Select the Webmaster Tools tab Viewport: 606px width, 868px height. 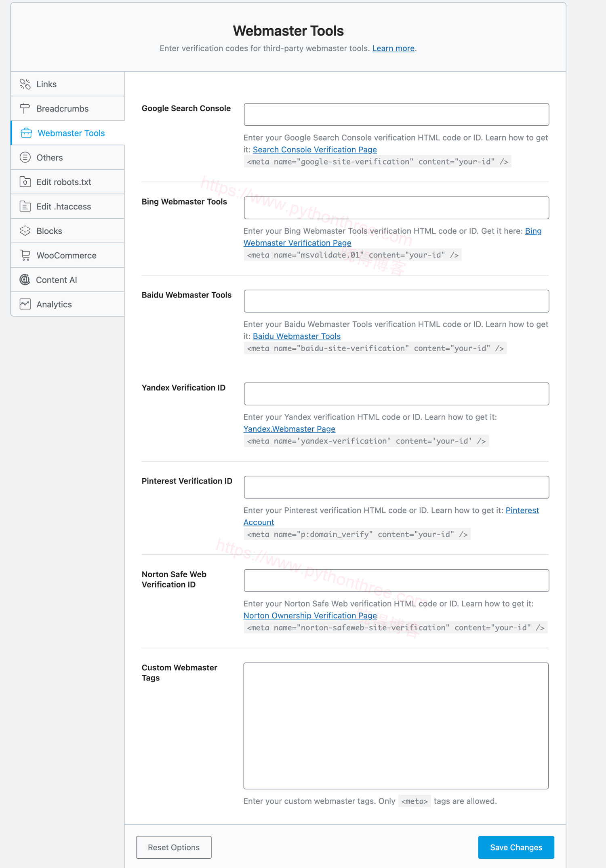click(x=67, y=133)
